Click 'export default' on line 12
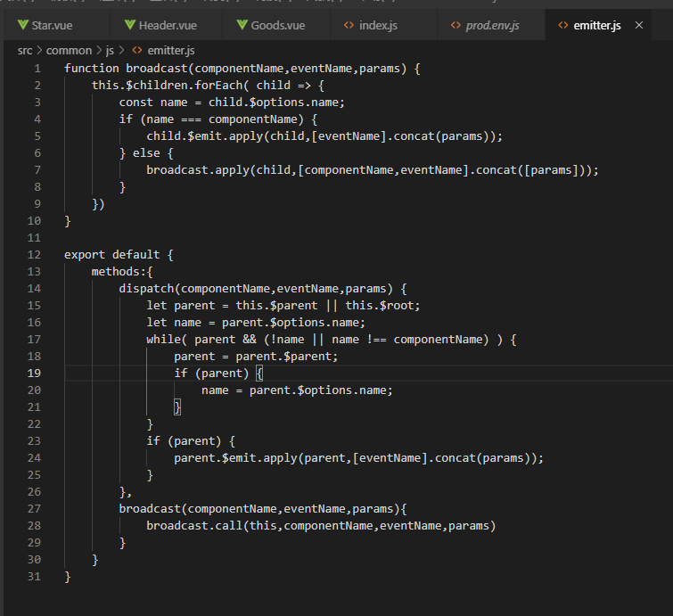Viewport: 673px width, 616px height. tap(112, 255)
